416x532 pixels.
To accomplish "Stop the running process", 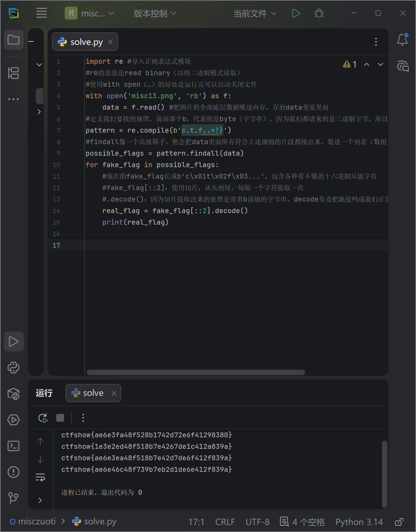I will click(x=60, y=418).
